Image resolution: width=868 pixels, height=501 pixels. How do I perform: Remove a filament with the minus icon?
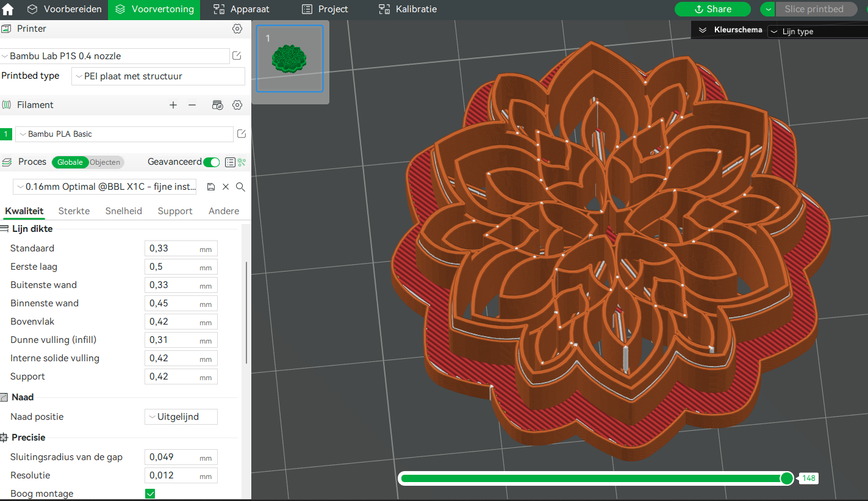pyautogui.click(x=192, y=105)
